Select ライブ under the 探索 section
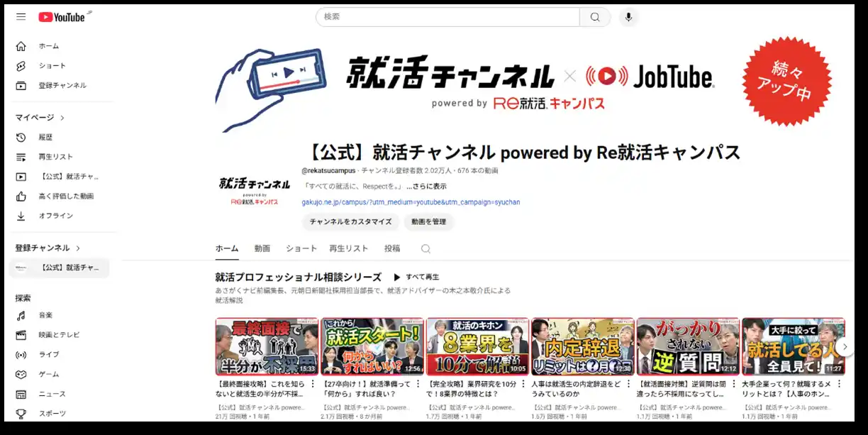Screen dimensions: 868x435 [21, 354]
